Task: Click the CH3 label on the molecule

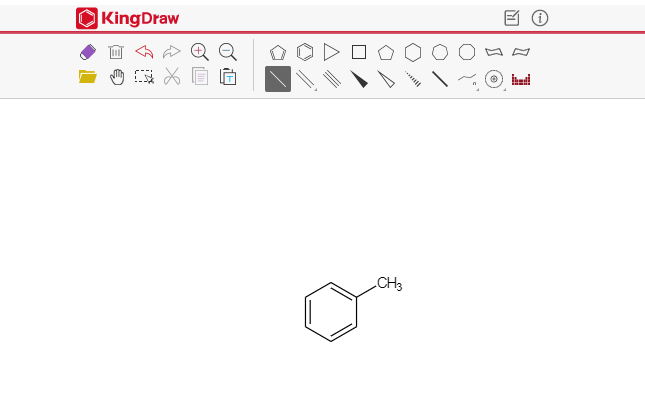Action: tap(389, 283)
